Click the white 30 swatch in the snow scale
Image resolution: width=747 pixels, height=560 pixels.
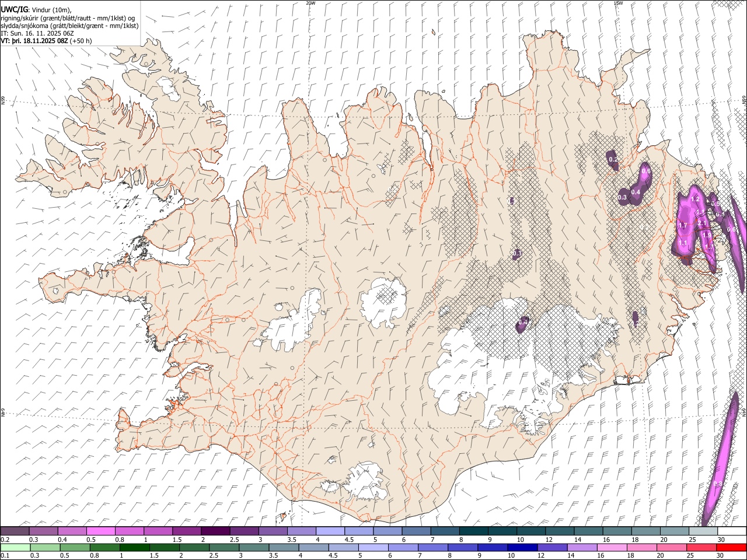(732, 531)
